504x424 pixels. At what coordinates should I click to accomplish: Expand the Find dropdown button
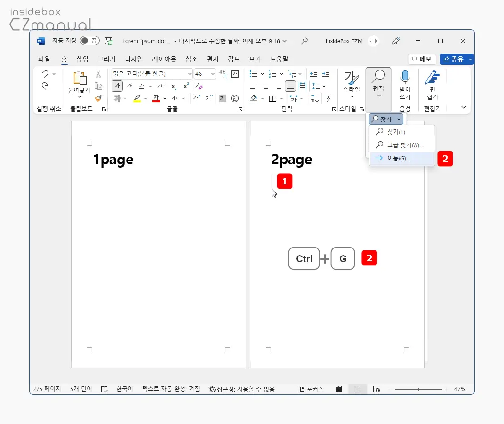coord(399,119)
